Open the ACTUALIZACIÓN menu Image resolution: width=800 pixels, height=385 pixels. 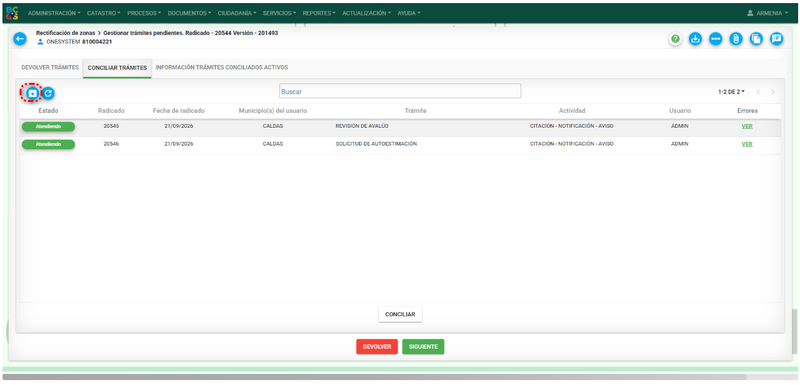(x=366, y=13)
